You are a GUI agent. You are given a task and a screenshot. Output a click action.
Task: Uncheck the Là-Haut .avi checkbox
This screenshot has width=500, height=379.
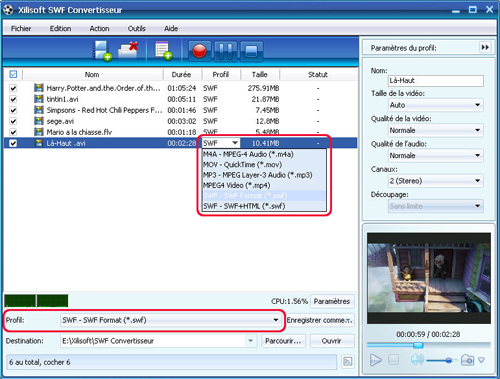pos(13,143)
